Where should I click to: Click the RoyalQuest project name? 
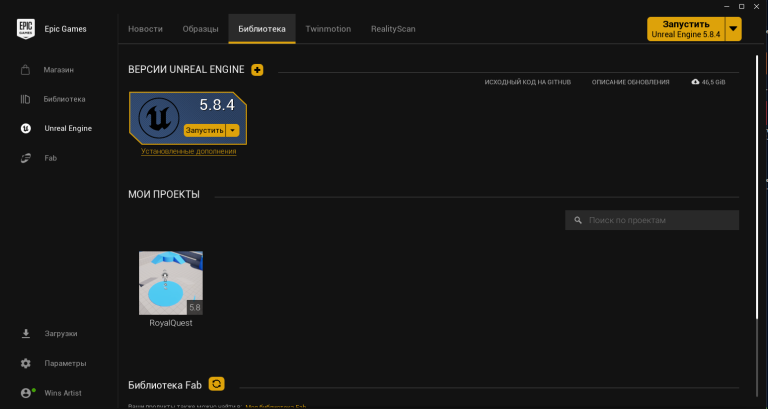(x=171, y=323)
